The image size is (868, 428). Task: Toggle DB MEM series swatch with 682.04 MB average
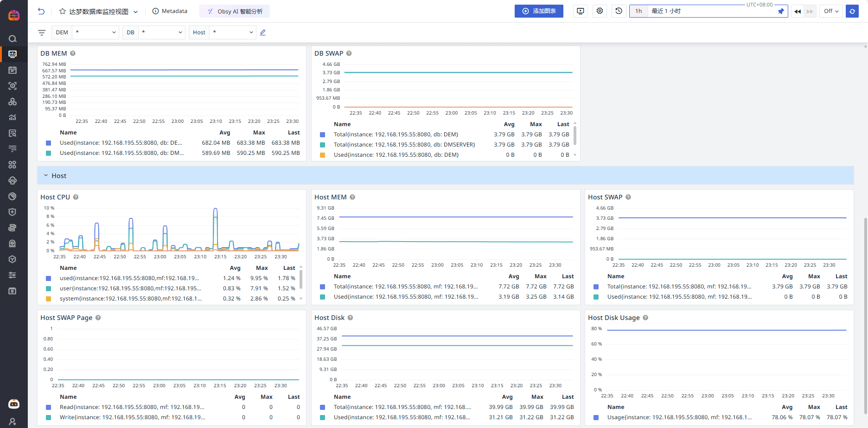tap(48, 143)
